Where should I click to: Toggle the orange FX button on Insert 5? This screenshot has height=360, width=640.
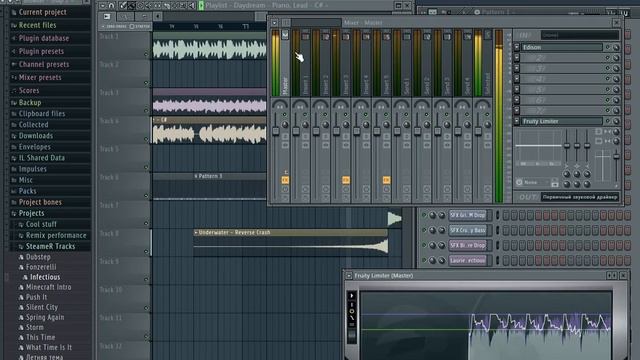[x=386, y=180]
